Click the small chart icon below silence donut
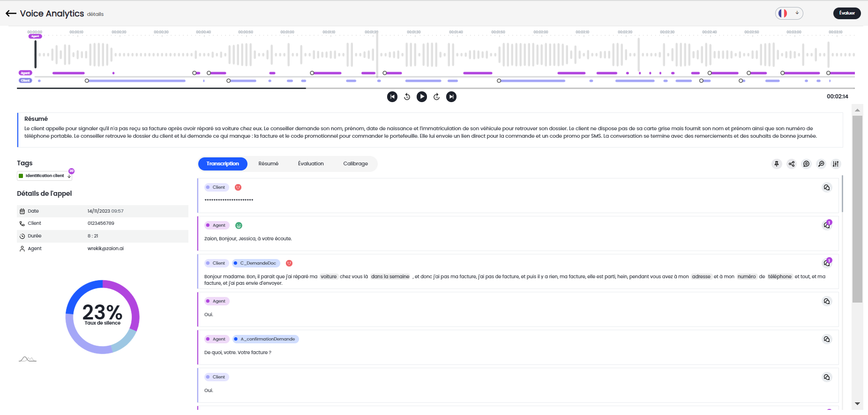This screenshot has width=868, height=415. coord(28,359)
